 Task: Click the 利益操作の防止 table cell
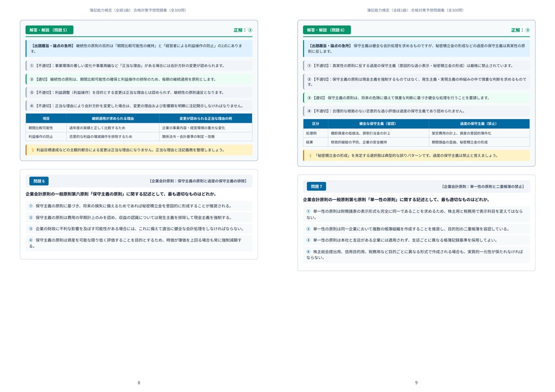click(46, 136)
